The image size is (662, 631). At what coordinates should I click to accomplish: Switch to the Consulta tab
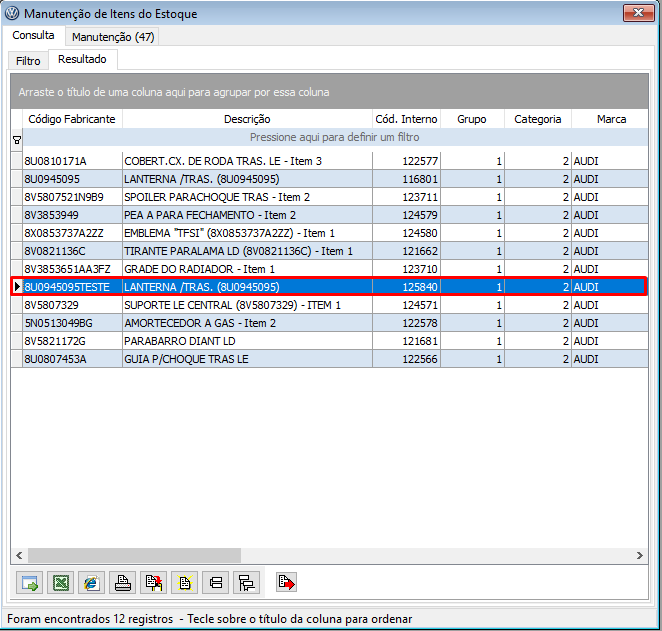click(33, 35)
